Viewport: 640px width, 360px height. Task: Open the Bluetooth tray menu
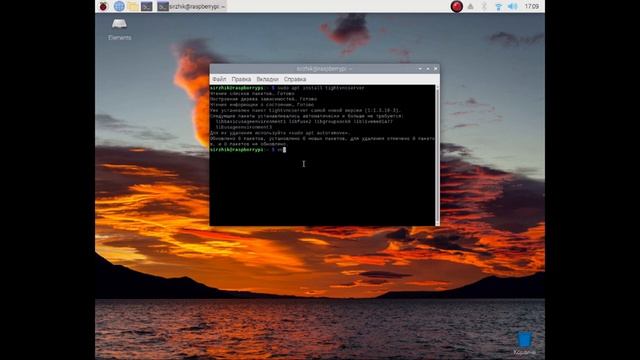(x=484, y=6)
